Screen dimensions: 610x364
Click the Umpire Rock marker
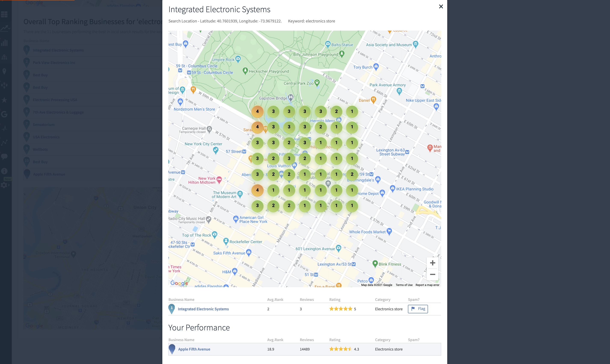click(238, 59)
